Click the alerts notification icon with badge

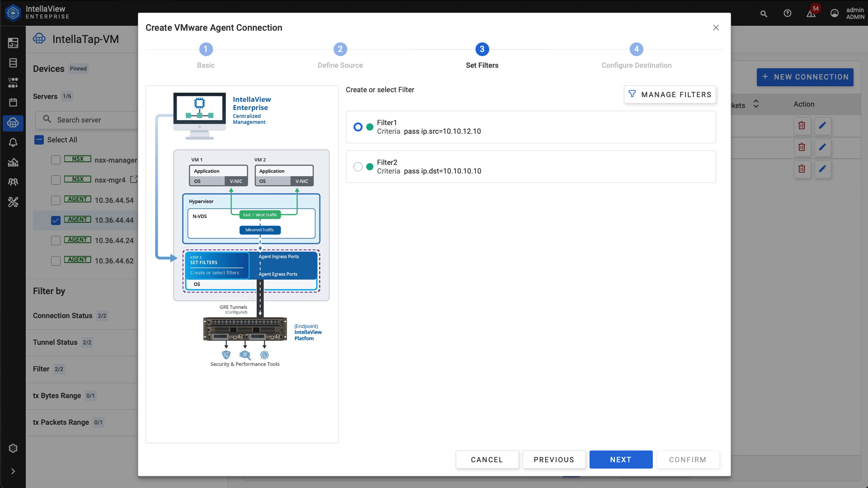811,14
